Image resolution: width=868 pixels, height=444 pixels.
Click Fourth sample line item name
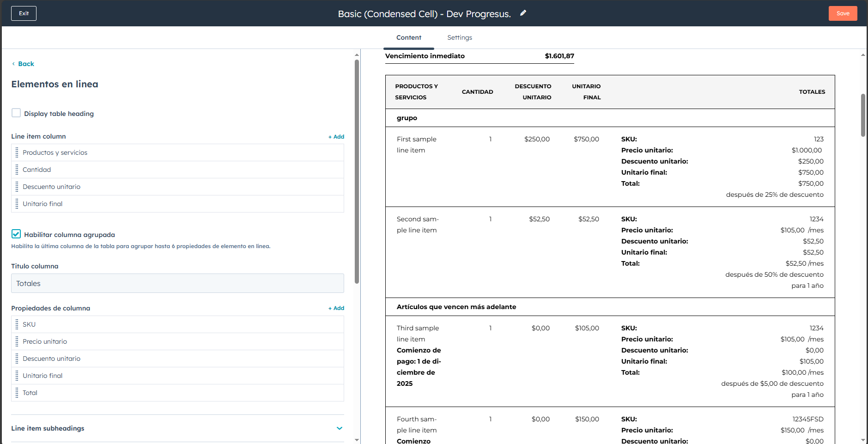click(x=417, y=425)
